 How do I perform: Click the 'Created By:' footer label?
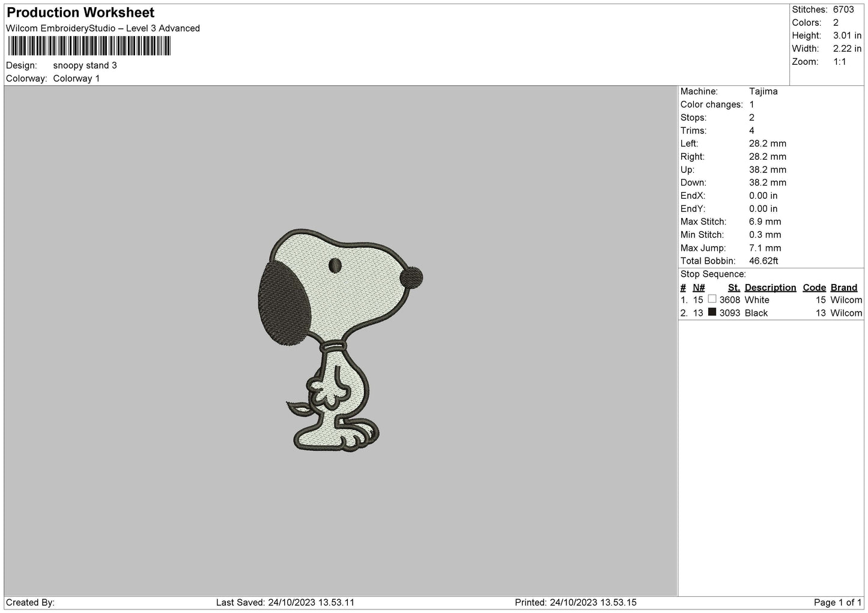(x=30, y=603)
